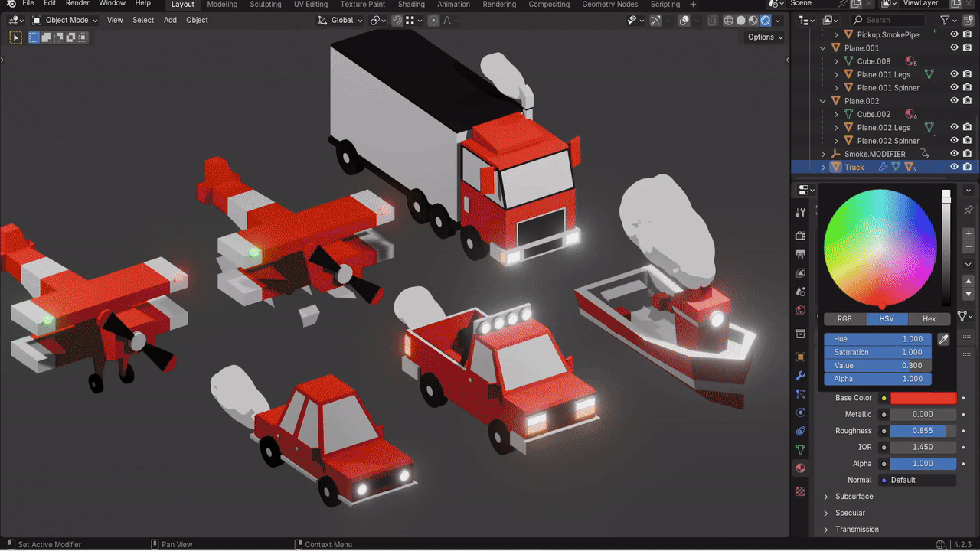
Task: Open the Render properties tab
Action: pyautogui.click(x=801, y=236)
